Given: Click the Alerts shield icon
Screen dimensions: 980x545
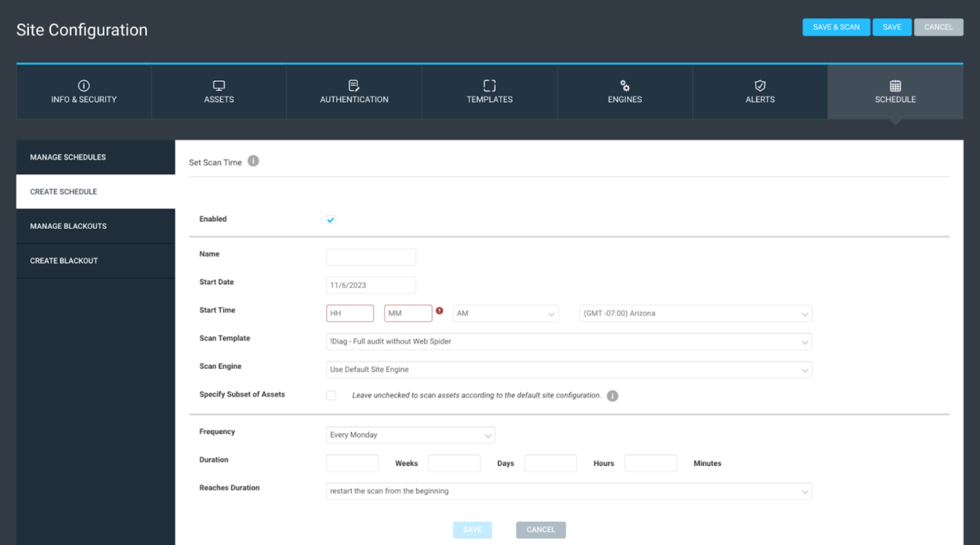Looking at the screenshot, I should (x=760, y=86).
